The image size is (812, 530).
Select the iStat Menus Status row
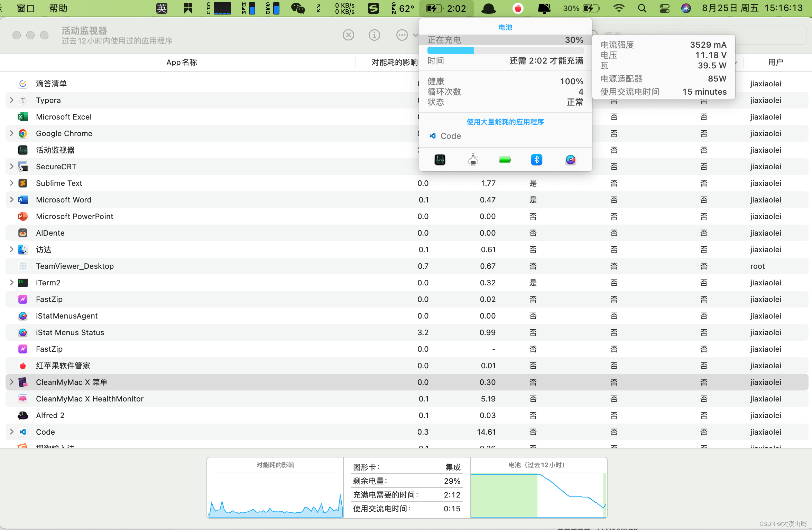coord(407,332)
